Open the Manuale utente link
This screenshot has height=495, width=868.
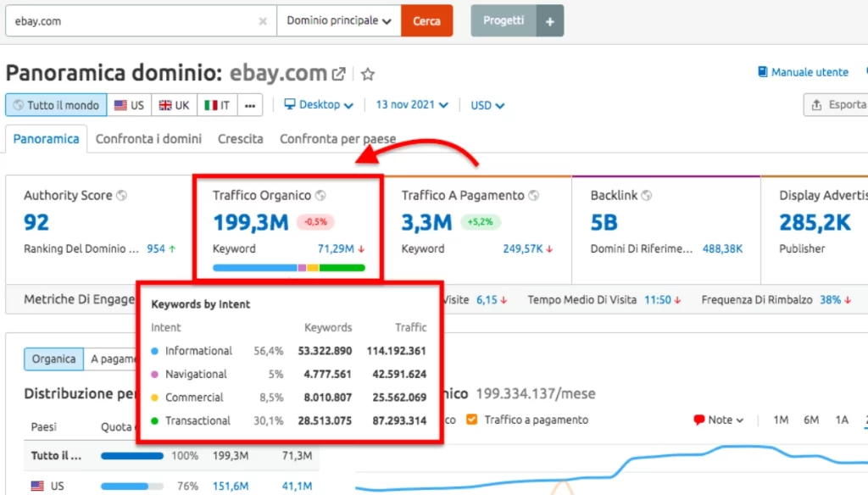point(802,72)
